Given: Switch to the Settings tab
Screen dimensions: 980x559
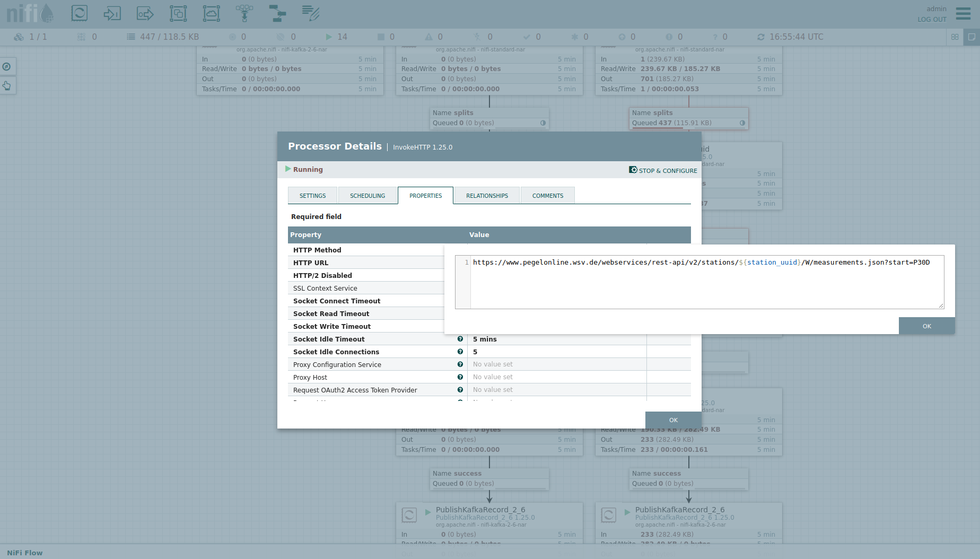Looking at the screenshot, I should 312,196.
